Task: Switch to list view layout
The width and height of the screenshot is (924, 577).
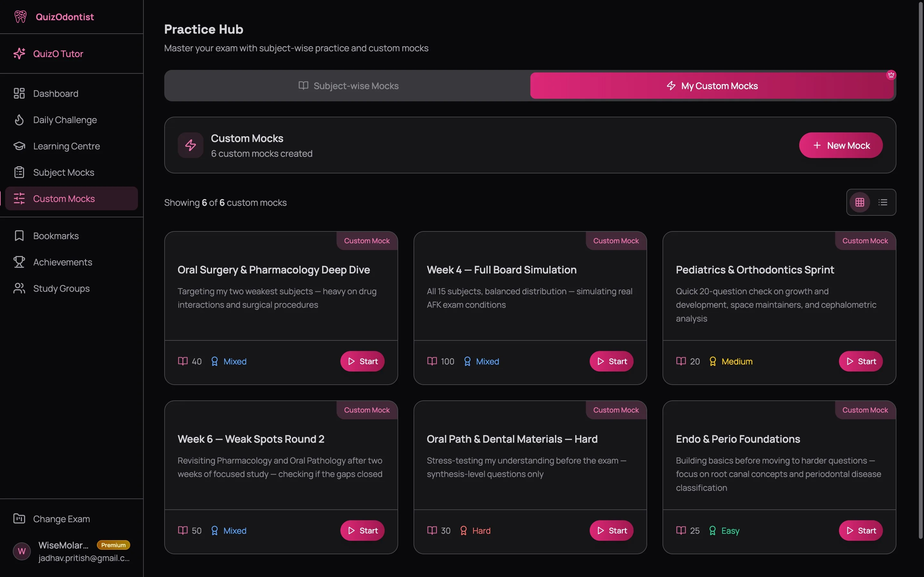Action: point(883,202)
